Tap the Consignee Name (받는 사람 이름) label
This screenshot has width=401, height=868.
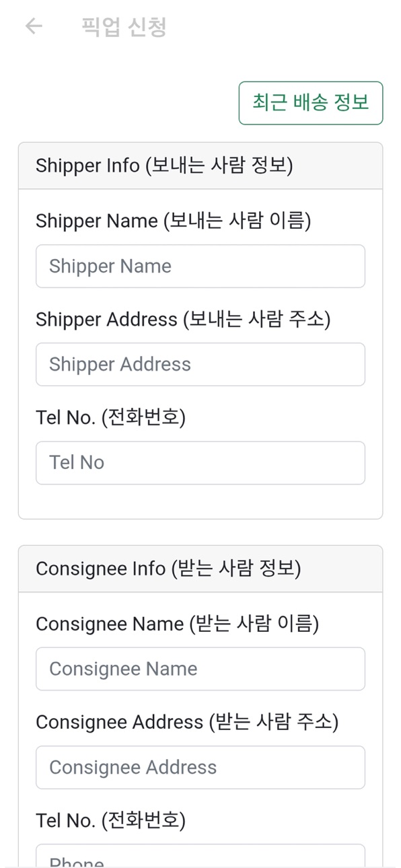[177, 624]
